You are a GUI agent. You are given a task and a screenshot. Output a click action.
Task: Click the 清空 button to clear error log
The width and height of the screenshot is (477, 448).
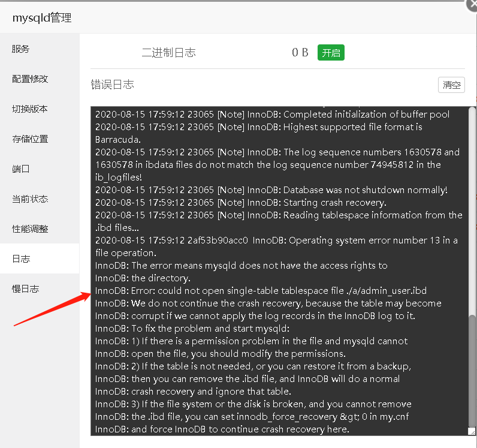tap(451, 85)
